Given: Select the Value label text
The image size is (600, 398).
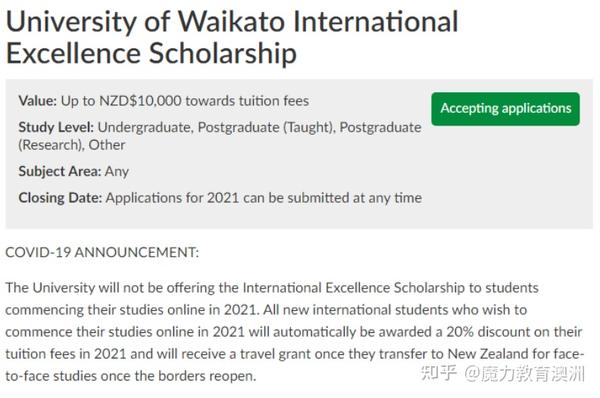Looking at the screenshot, I should (x=38, y=101).
